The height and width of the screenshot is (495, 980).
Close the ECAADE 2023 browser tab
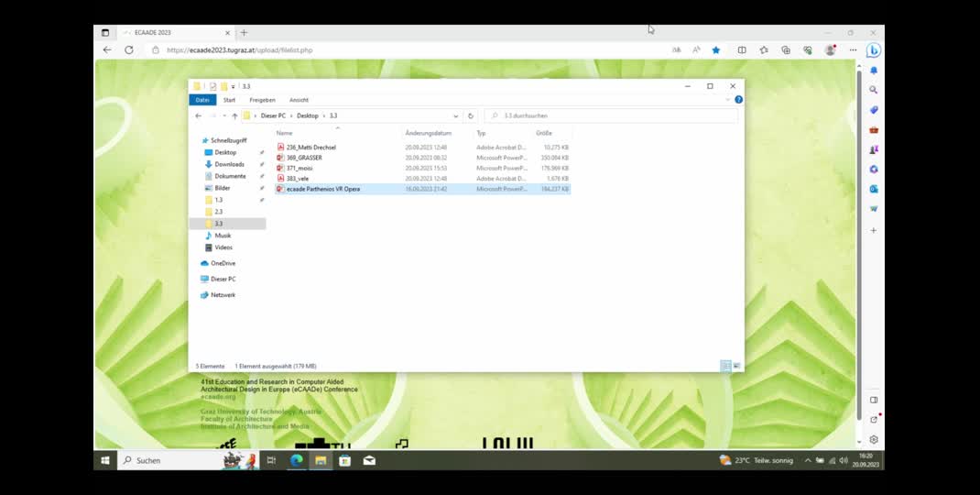227,32
